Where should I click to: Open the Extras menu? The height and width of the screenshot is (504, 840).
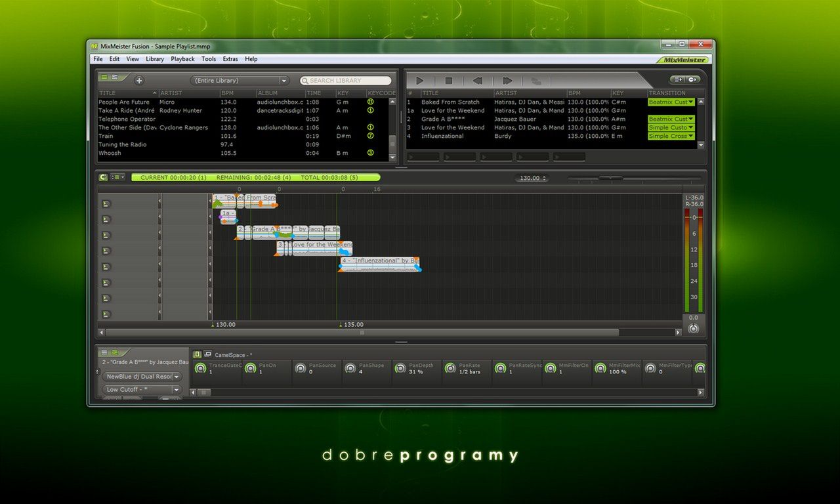click(x=230, y=59)
